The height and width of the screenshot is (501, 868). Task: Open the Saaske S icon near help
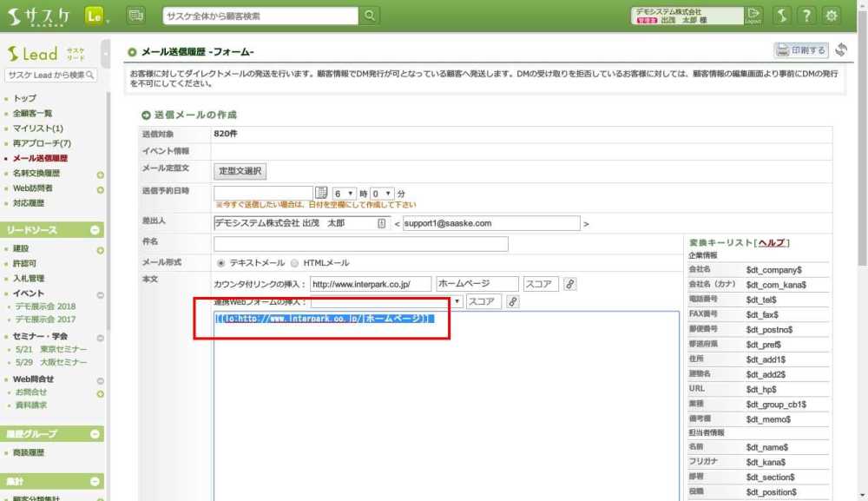click(x=782, y=16)
